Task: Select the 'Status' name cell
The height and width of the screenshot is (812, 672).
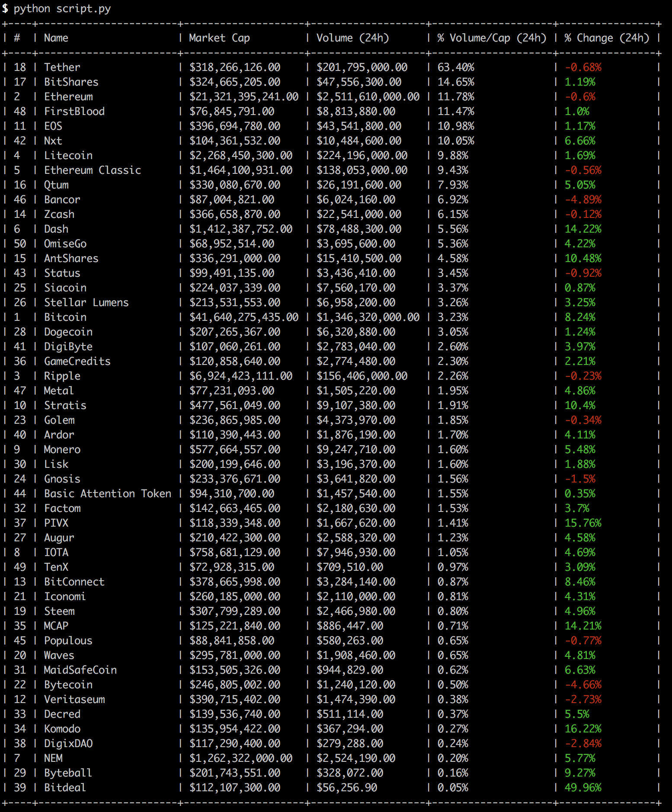Action: tap(62, 273)
